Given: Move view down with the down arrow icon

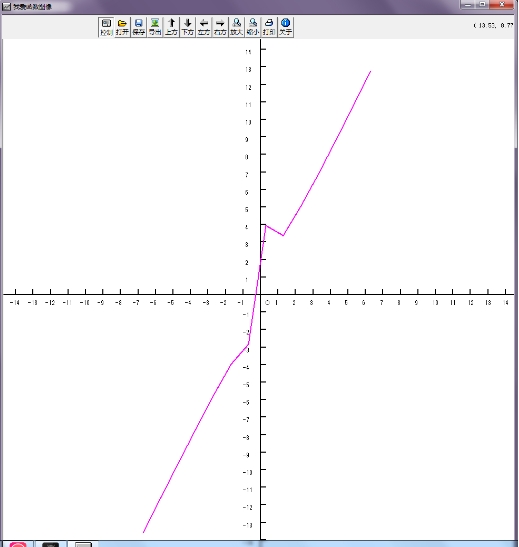Looking at the screenshot, I should tap(188, 27).
